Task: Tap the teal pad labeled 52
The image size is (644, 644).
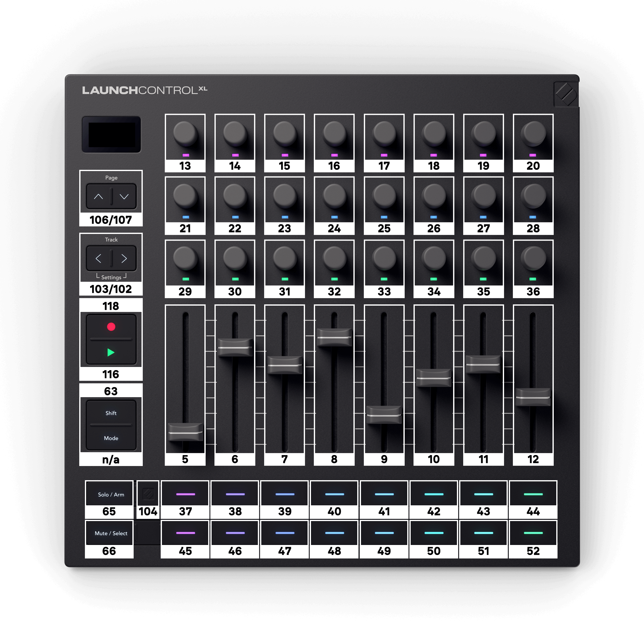Action: click(x=533, y=533)
